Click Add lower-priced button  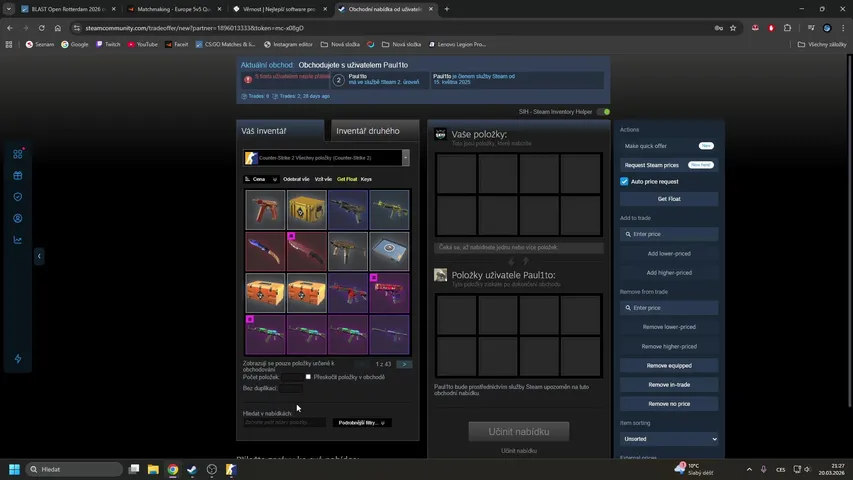coord(669,254)
